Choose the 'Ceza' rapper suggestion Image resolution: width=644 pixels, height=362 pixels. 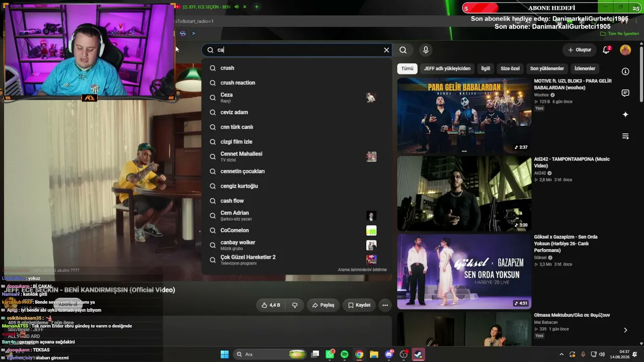coord(296,98)
